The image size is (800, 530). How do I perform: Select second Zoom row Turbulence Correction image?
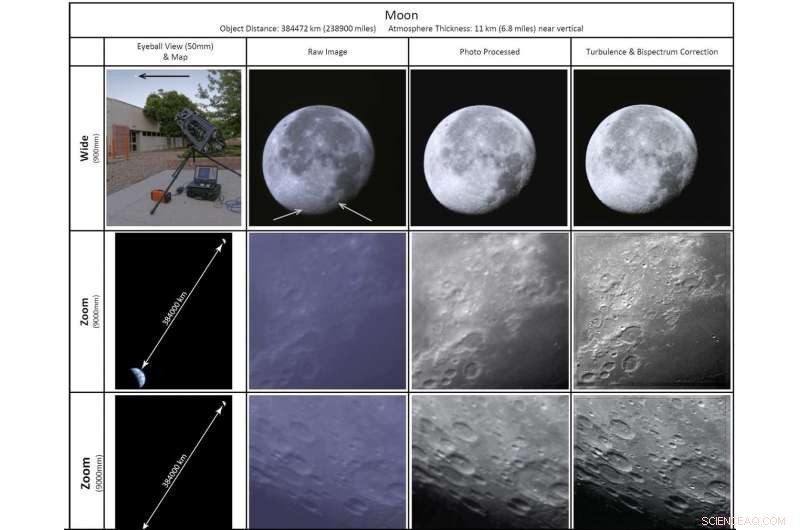click(x=651, y=461)
